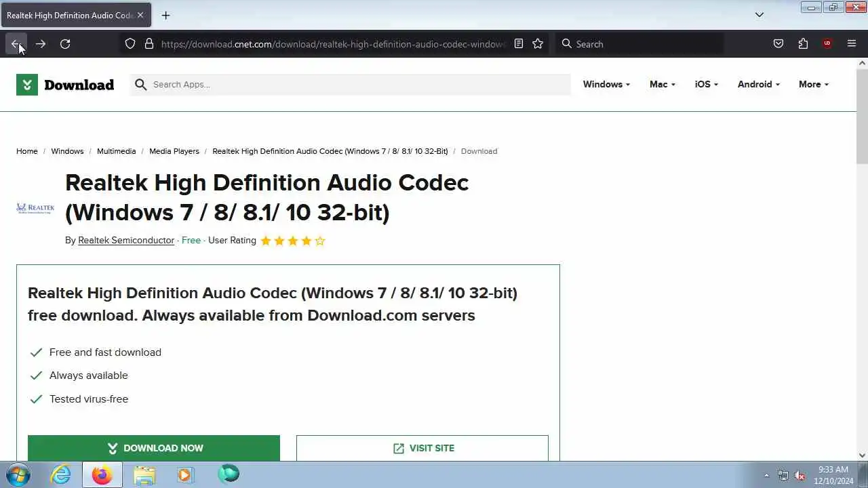
Task: Open File Explorer from taskbar
Action: [144, 474]
